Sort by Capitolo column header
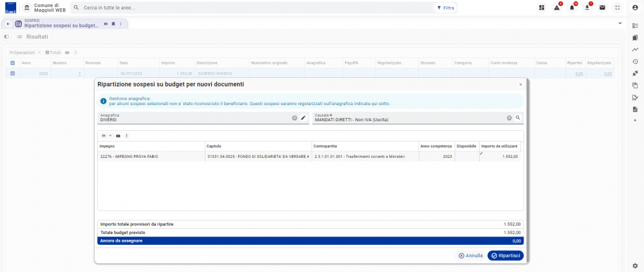 [258, 146]
